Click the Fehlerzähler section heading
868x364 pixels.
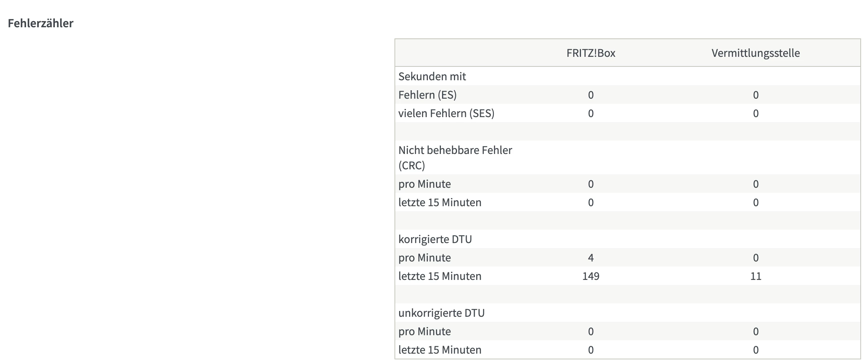(41, 23)
